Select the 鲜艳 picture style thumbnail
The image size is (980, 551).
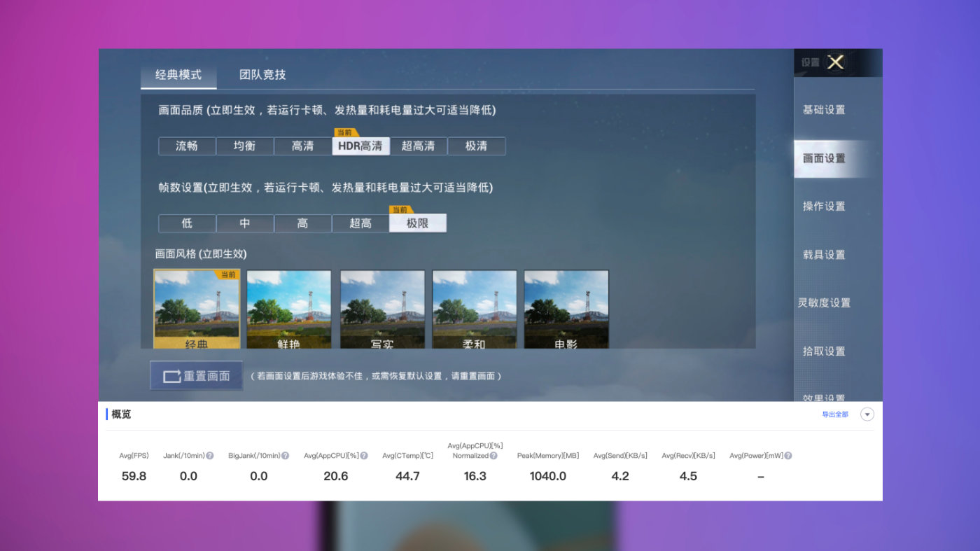click(x=289, y=308)
